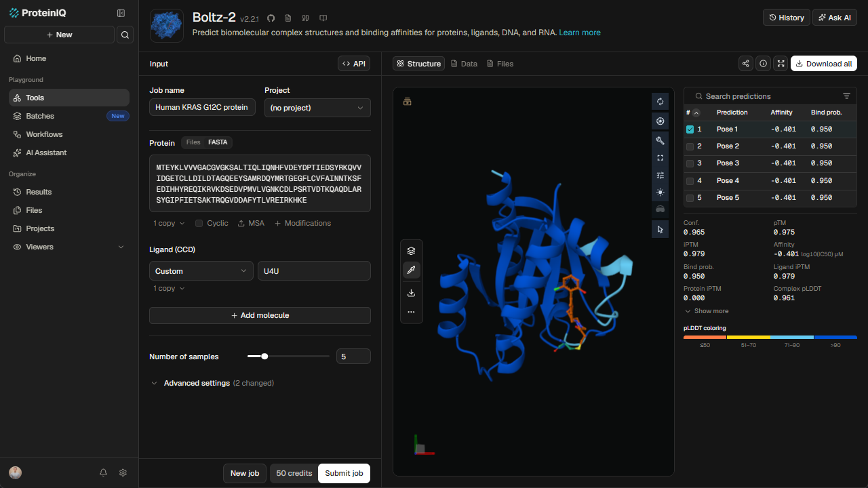The image size is (868, 488).
Task: Click the citation quote icon beside Boltz-2
Action: pyautogui.click(x=306, y=18)
